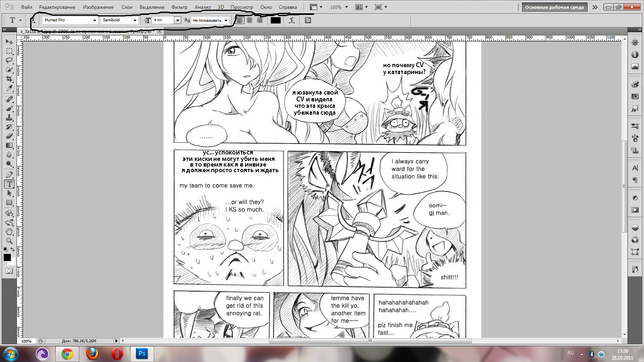Viewport: 644px width, 362px height.
Task: Toggle Quick Mask mode
Action: pos(9,271)
